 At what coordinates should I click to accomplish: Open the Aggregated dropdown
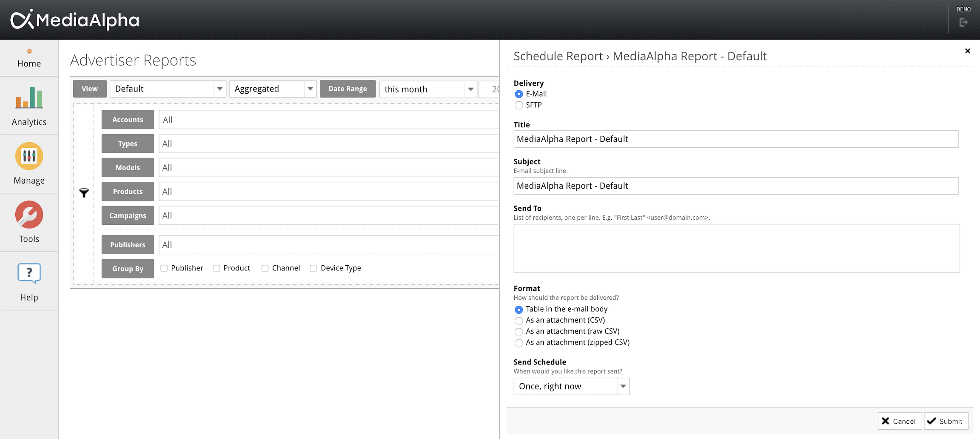click(273, 89)
